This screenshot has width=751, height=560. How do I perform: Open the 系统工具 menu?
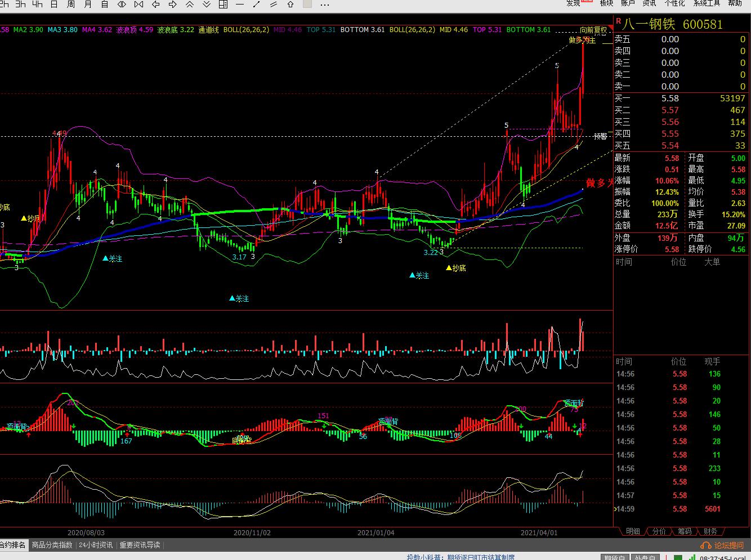pos(707,3)
